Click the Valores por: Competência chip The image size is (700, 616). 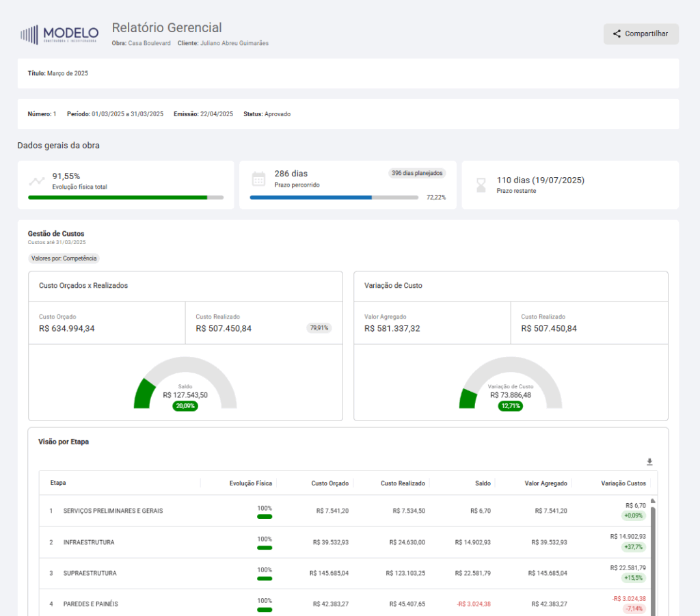click(64, 258)
